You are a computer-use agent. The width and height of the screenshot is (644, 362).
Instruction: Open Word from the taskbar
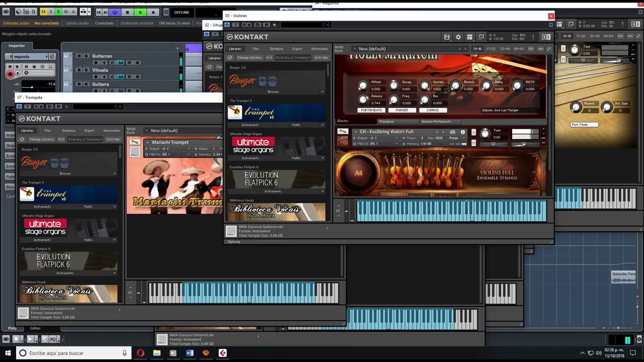pyautogui.click(x=190, y=353)
